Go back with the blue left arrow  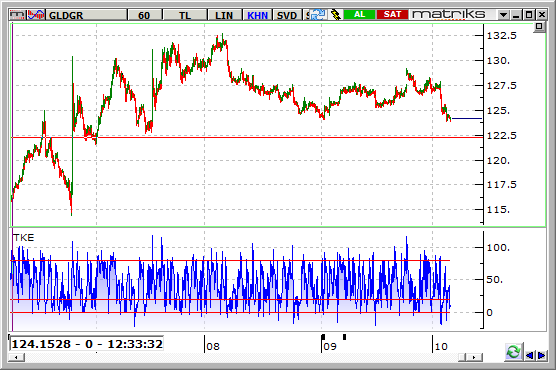click(x=529, y=355)
